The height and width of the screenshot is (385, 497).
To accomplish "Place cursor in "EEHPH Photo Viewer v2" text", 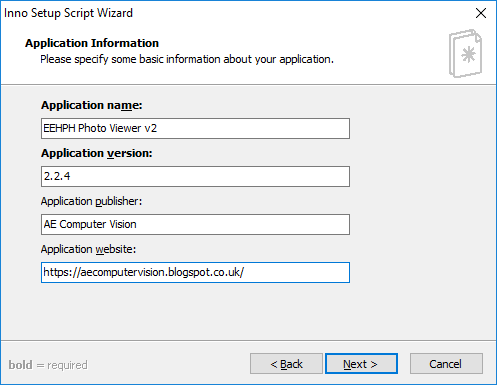I will [100, 128].
